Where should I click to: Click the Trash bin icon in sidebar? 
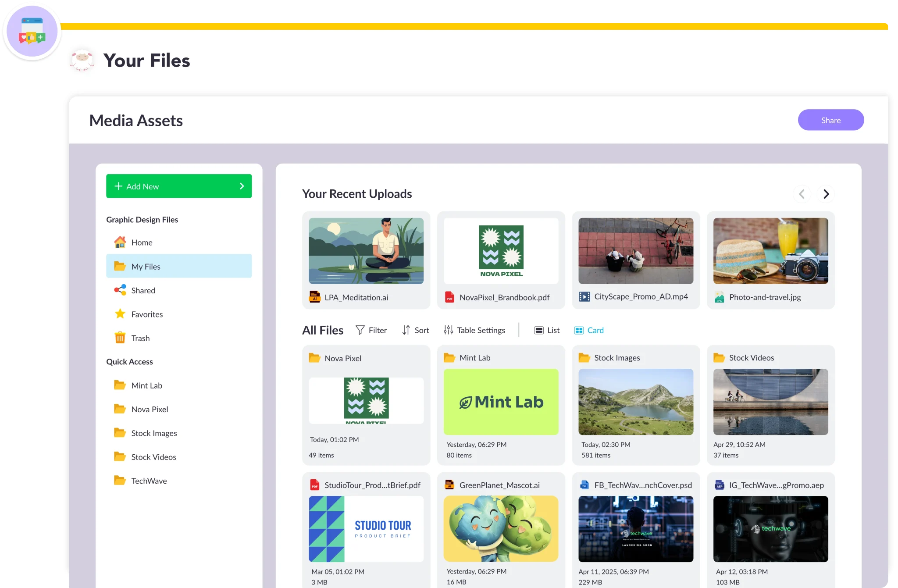pyautogui.click(x=120, y=338)
